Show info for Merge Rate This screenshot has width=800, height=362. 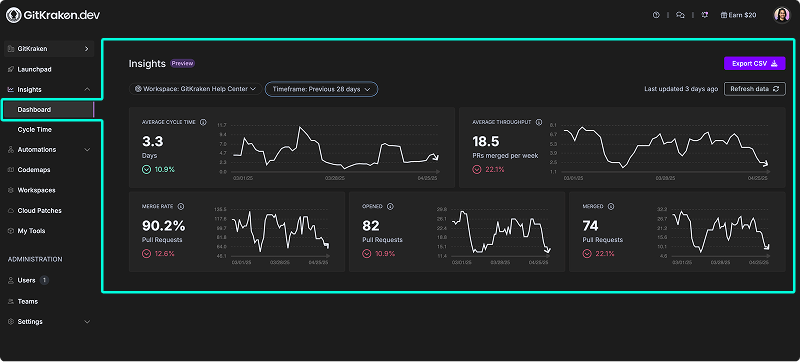(181, 206)
